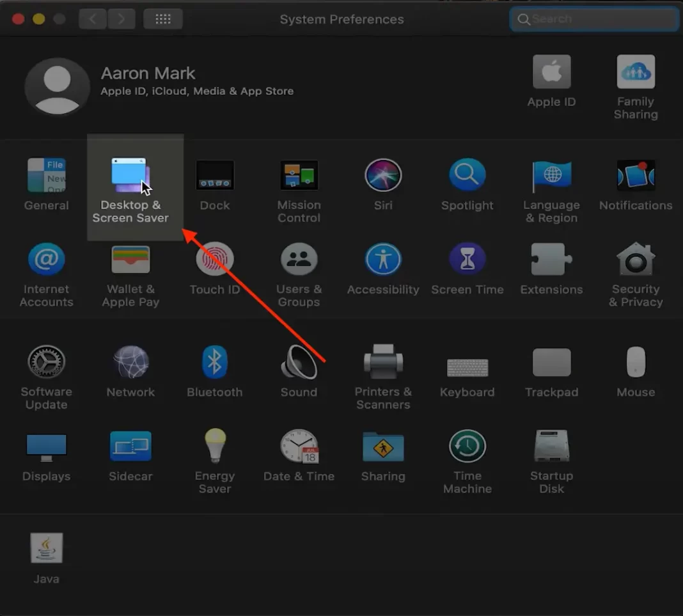Minimize window with the yellow button
683x616 pixels.
point(39,19)
